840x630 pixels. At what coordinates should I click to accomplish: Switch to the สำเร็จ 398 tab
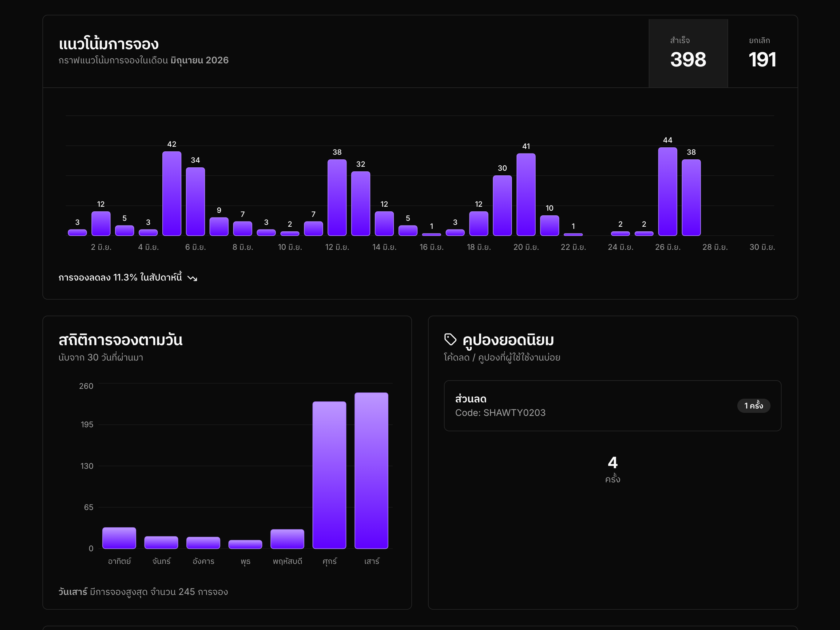click(688, 53)
